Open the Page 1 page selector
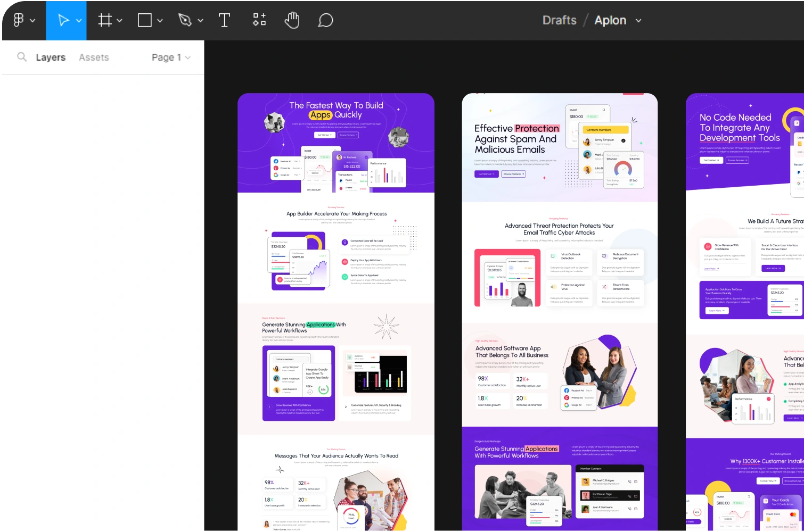Screen dimensions: 804x532 click(170, 57)
